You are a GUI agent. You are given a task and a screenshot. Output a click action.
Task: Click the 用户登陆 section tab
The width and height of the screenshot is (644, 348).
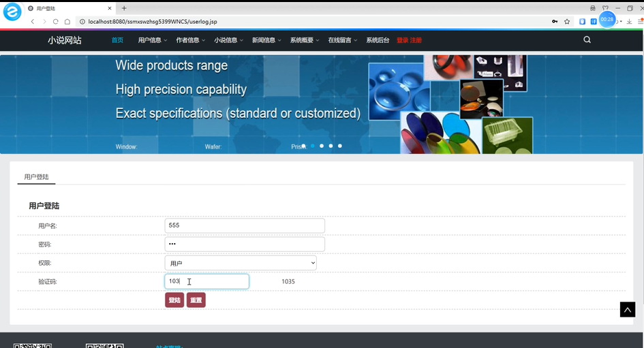pyautogui.click(x=36, y=177)
